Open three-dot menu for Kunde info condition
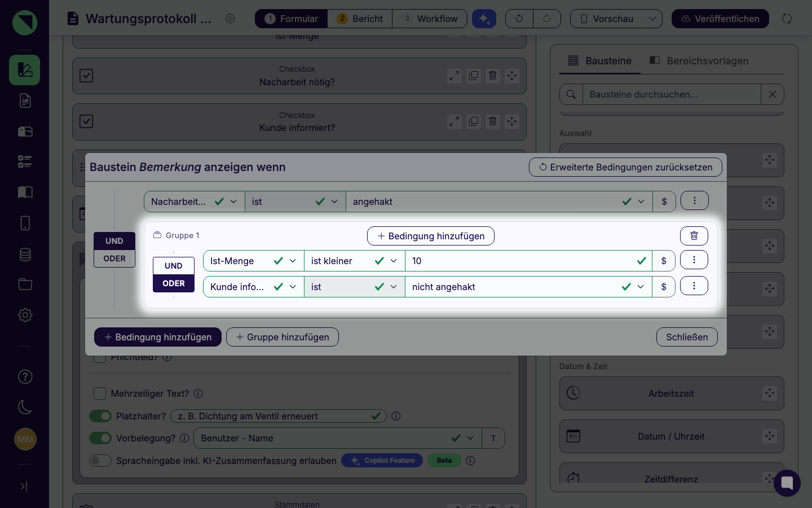Screen dimensions: 812x508 (694, 286)
